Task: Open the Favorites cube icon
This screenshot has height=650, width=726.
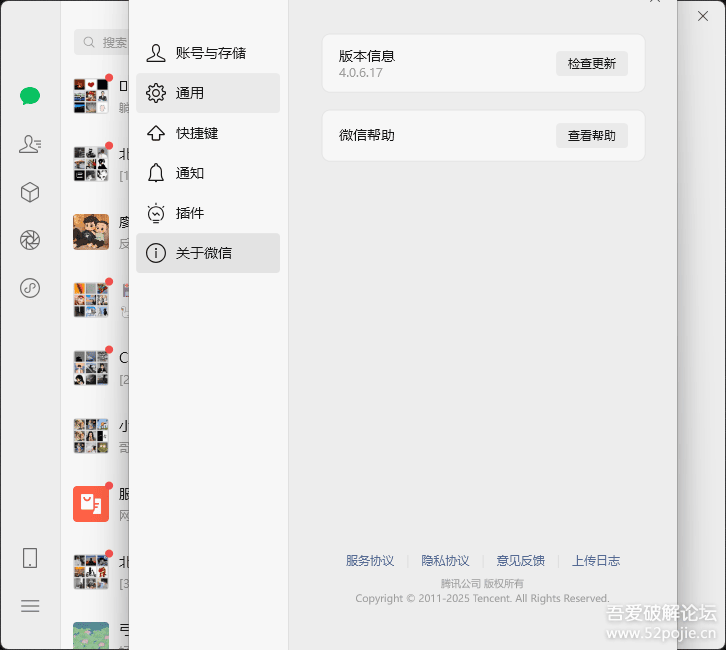Action: (x=30, y=192)
